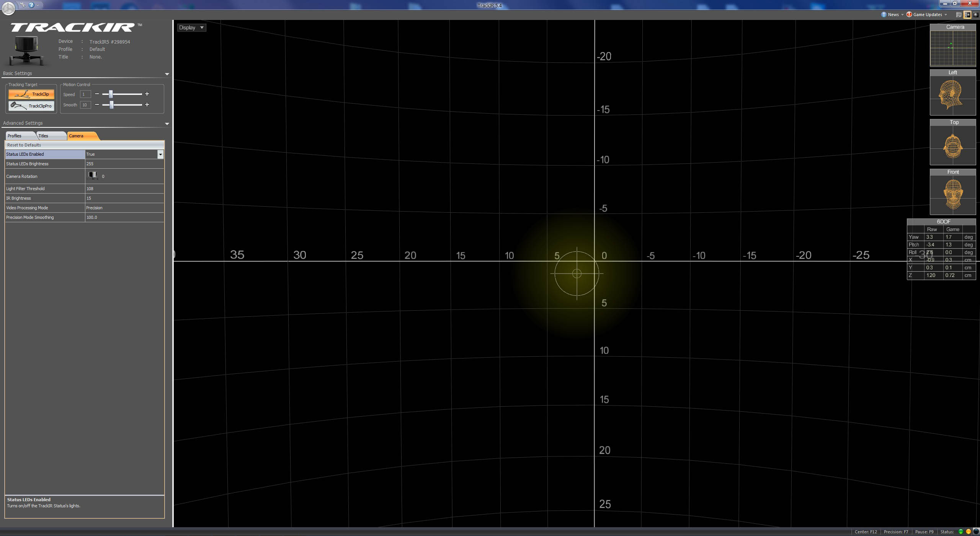Click the Smooth value input box
The height and width of the screenshot is (536, 980).
pos(85,105)
